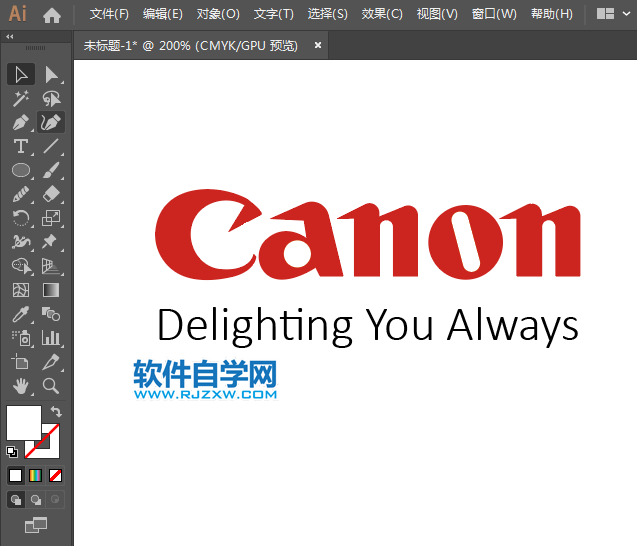
Task: Select the Slice tool
Action: coord(51,362)
